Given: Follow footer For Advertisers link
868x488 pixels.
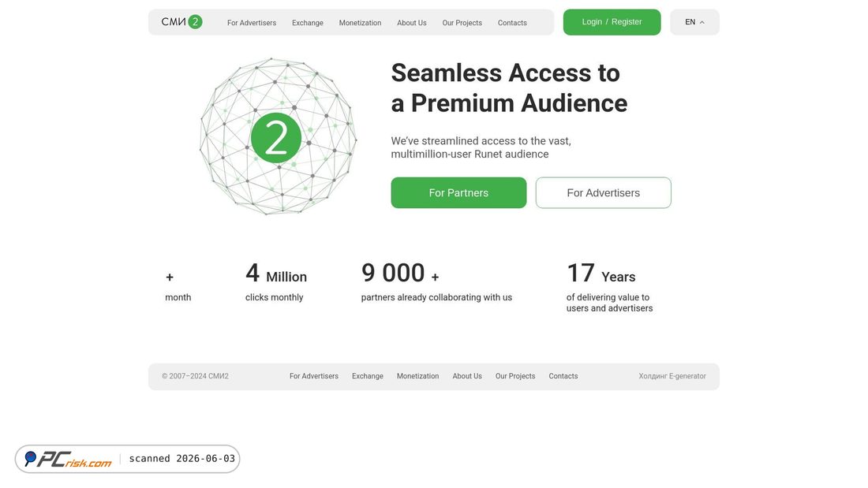Looking at the screenshot, I should pyautogui.click(x=313, y=376).
